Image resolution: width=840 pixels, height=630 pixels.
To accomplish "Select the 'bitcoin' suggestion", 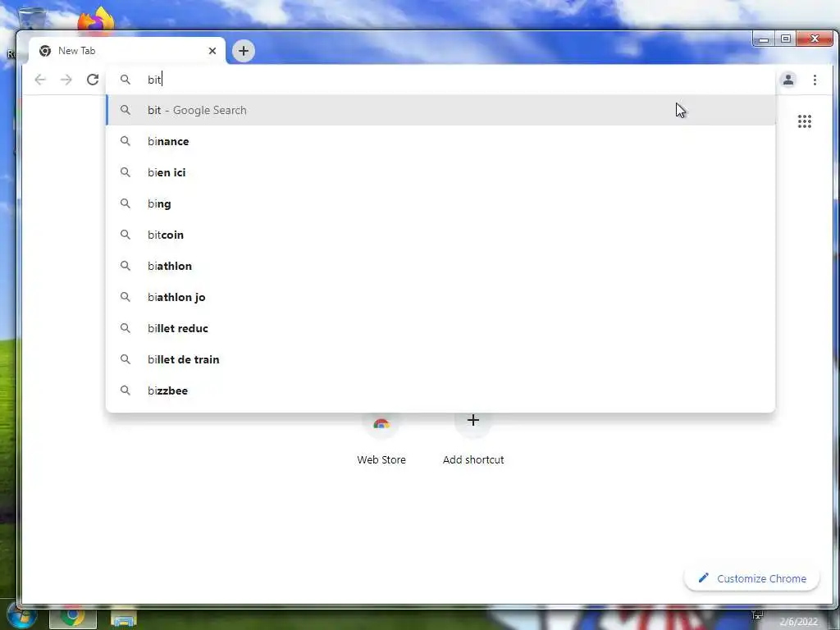I will tap(441, 235).
